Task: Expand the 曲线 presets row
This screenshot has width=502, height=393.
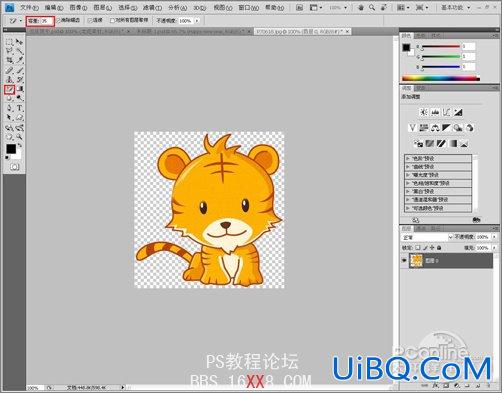Action: (x=438, y=167)
